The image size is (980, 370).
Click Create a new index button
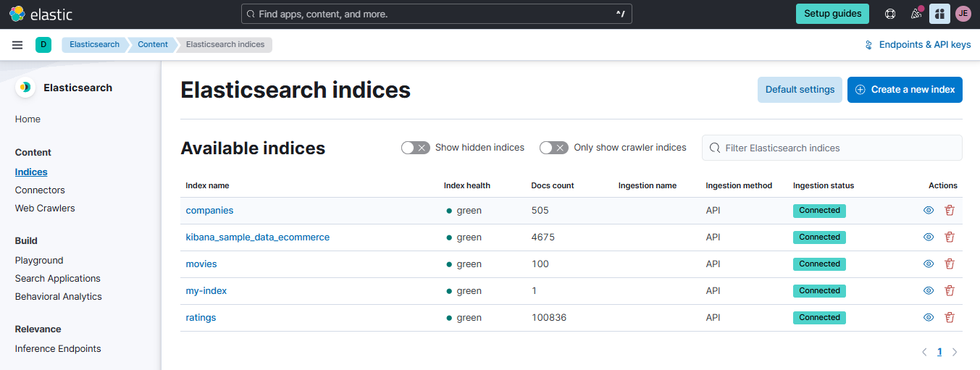(905, 90)
